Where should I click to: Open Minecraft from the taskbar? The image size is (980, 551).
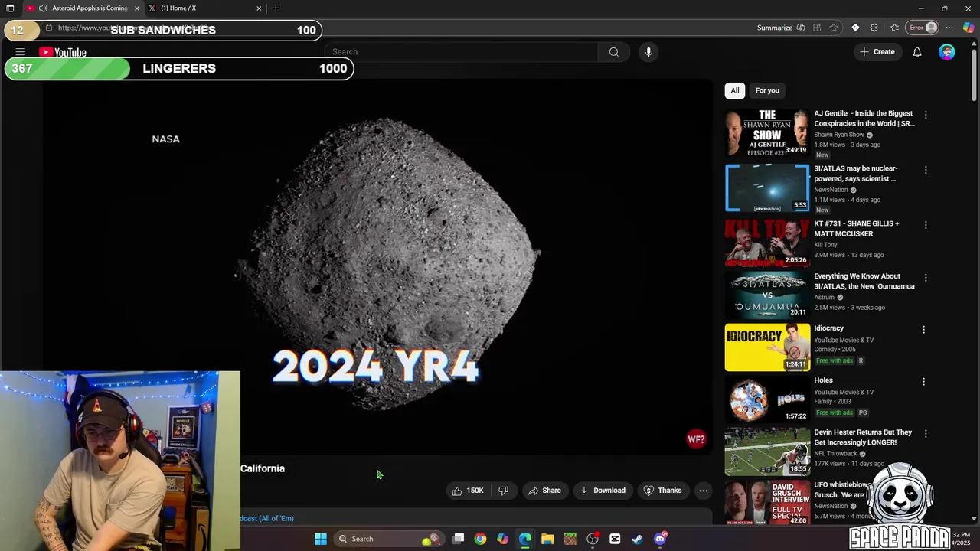pos(570,539)
